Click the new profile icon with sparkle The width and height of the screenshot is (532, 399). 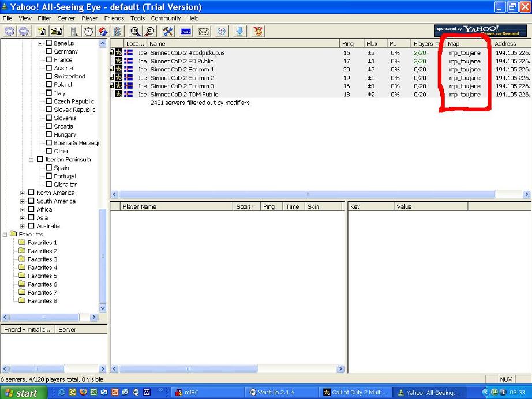pyautogui.click(x=42, y=32)
